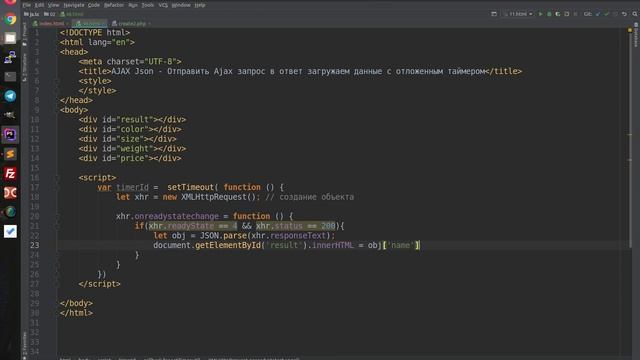Open the Navigate menu
Viewport: 640px width, 360px height.
coord(74,5)
